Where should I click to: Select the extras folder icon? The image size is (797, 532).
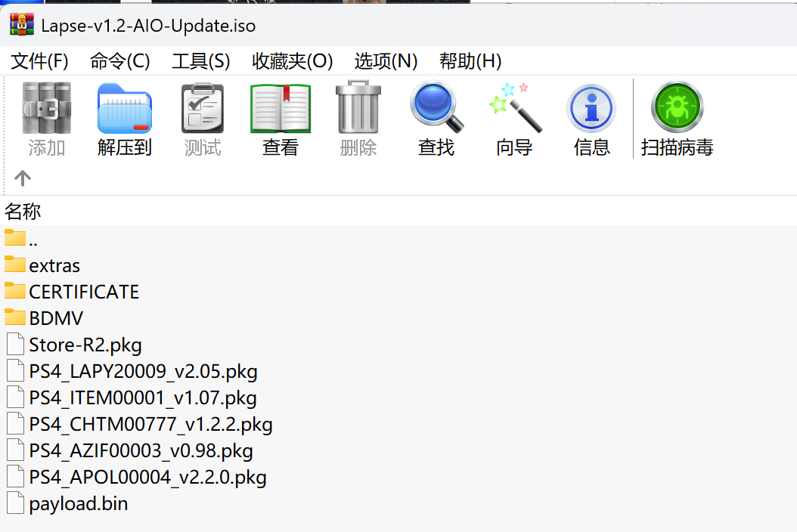14,264
